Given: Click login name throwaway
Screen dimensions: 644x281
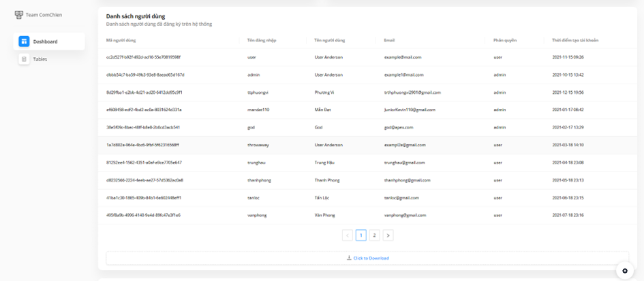Looking at the screenshot, I should [258, 145].
